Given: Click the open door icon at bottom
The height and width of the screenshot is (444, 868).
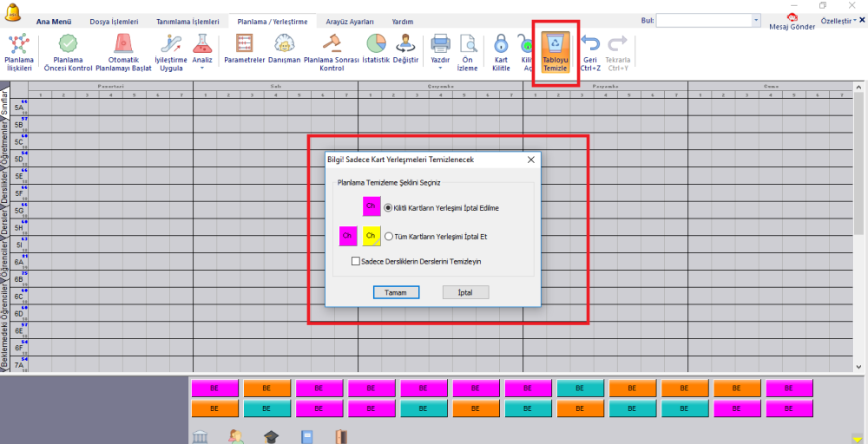Looking at the screenshot, I should (341, 437).
